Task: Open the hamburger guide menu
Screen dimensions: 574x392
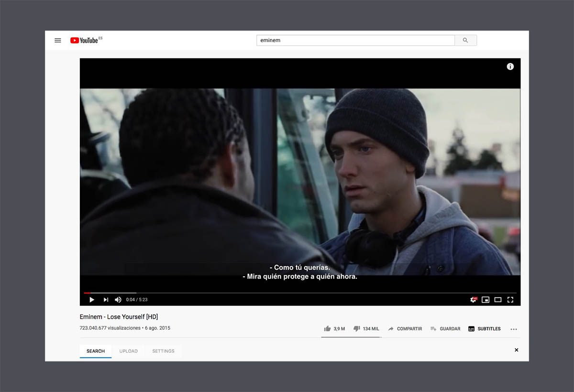Action: [58, 41]
